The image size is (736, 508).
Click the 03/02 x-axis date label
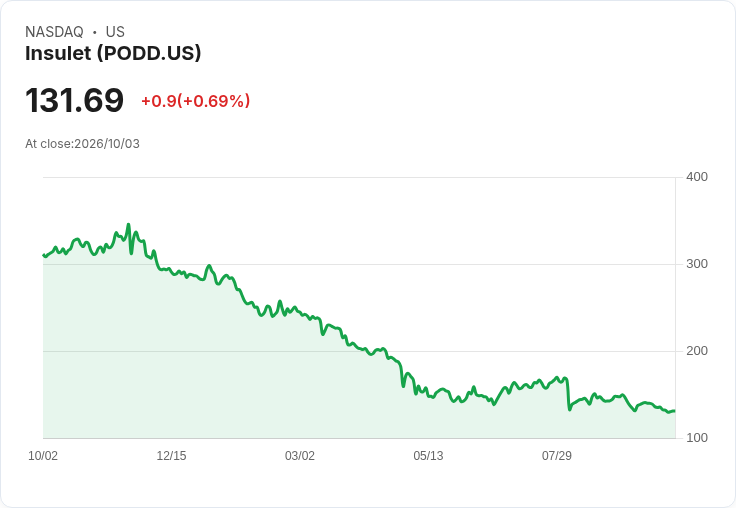click(x=300, y=456)
